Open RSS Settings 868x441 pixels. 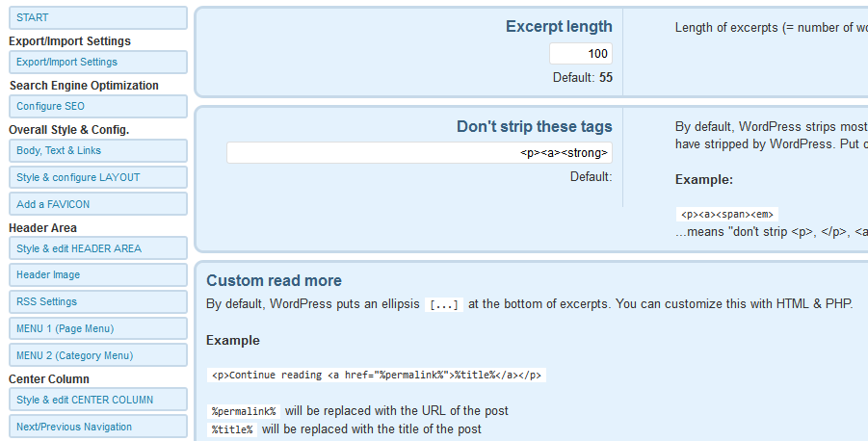[x=98, y=301]
